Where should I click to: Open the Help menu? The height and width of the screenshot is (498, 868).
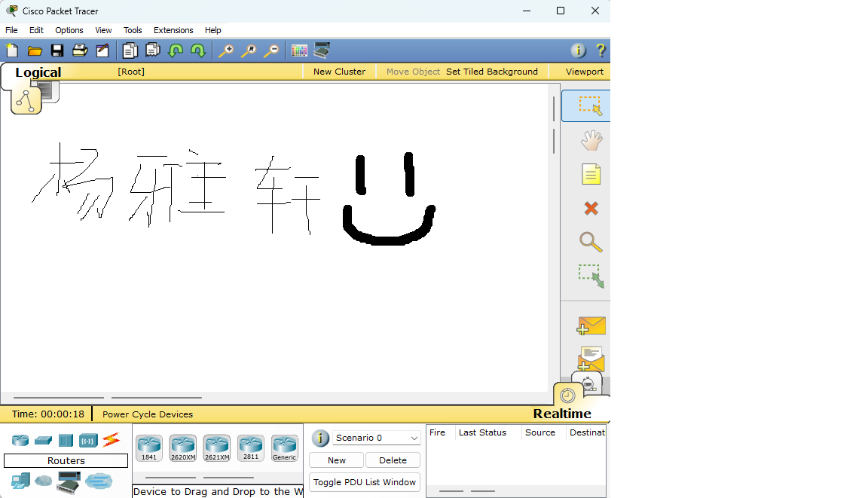pyautogui.click(x=213, y=30)
